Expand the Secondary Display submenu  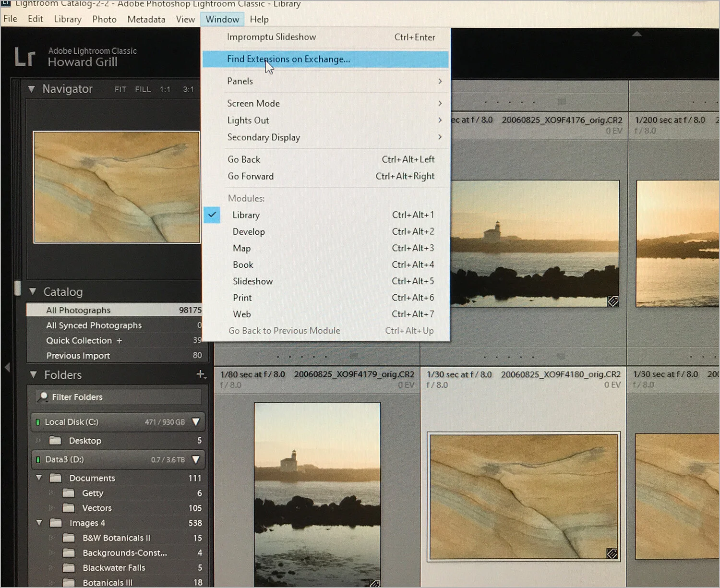click(326, 137)
